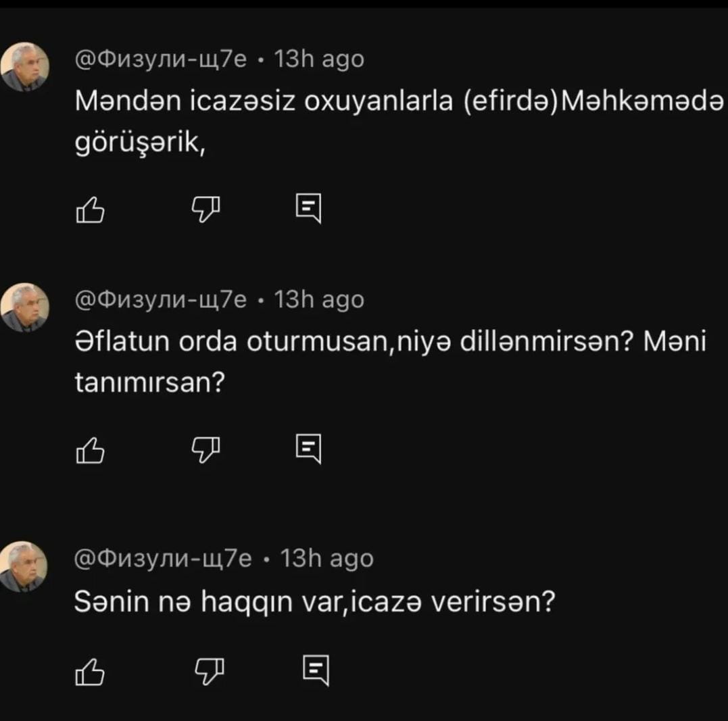The image size is (728, 721).
Task: Open @Физули-щ7е username on third comment
Action: tap(163, 558)
